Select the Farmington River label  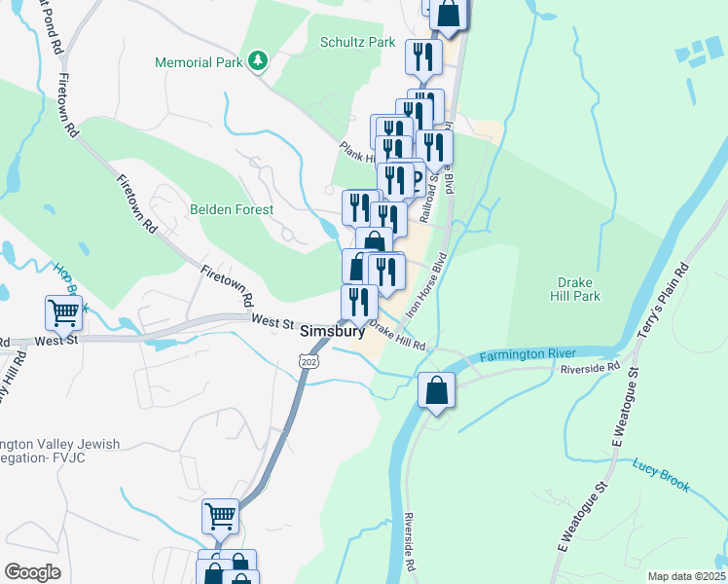(x=528, y=355)
